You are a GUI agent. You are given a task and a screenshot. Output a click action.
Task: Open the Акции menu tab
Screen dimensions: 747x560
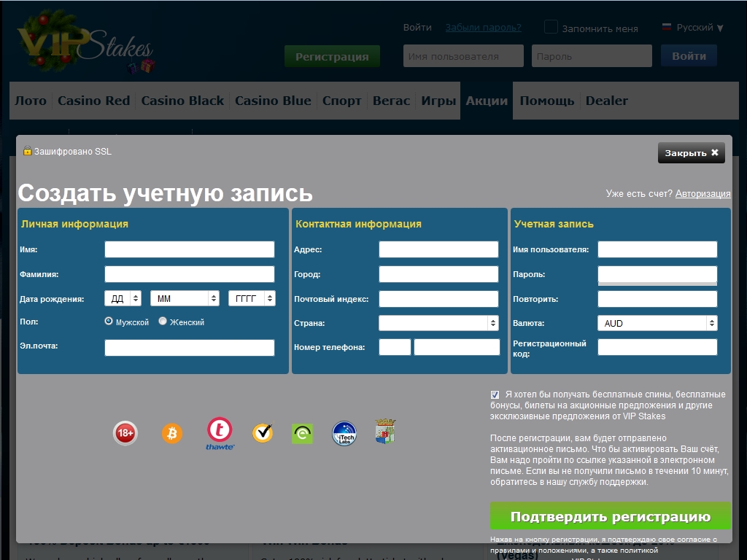[x=487, y=101]
